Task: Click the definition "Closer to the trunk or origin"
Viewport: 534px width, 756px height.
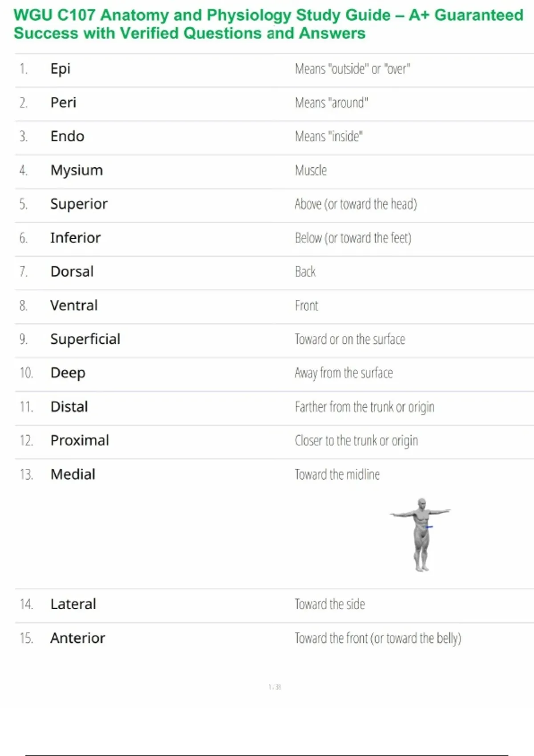Action: coord(356,441)
